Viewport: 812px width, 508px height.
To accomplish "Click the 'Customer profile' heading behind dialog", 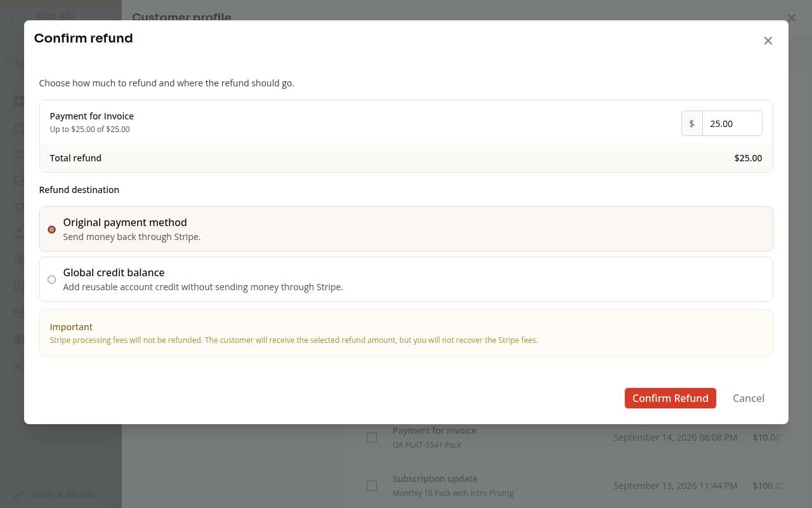I will click(181, 18).
